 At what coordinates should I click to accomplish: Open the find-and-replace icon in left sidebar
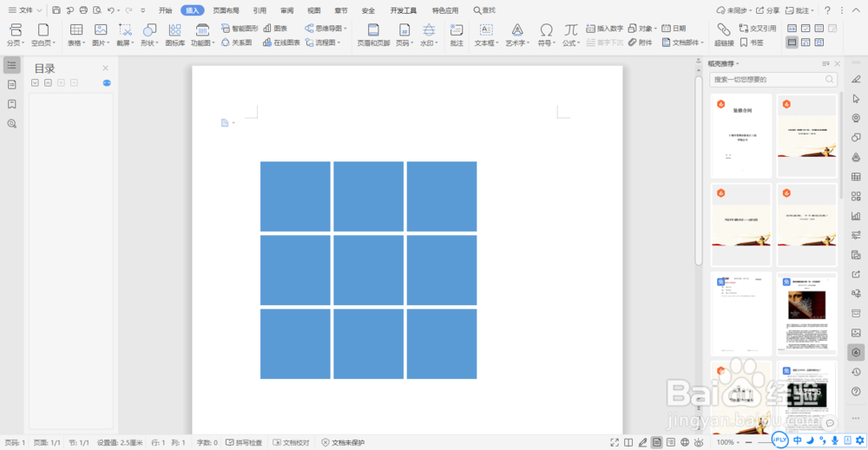click(x=11, y=124)
